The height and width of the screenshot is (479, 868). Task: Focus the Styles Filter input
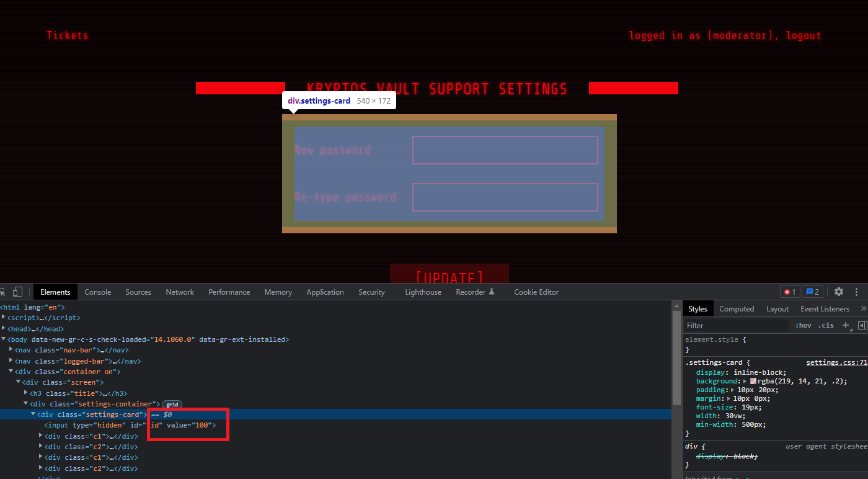(x=737, y=325)
